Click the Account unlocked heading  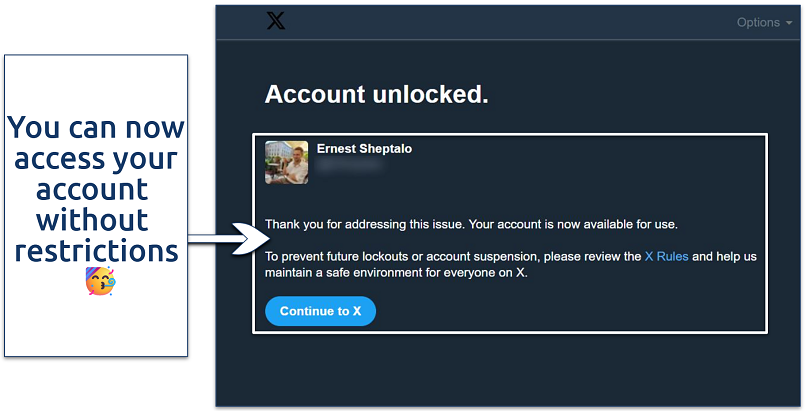[x=376, y=95]
